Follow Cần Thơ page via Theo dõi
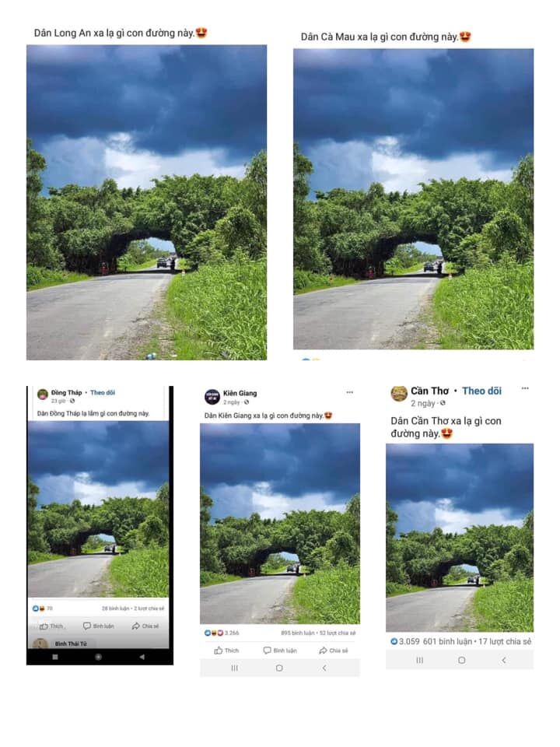This screenshot has height=747, width=560. pyautogui.click(x=481, y=391)
